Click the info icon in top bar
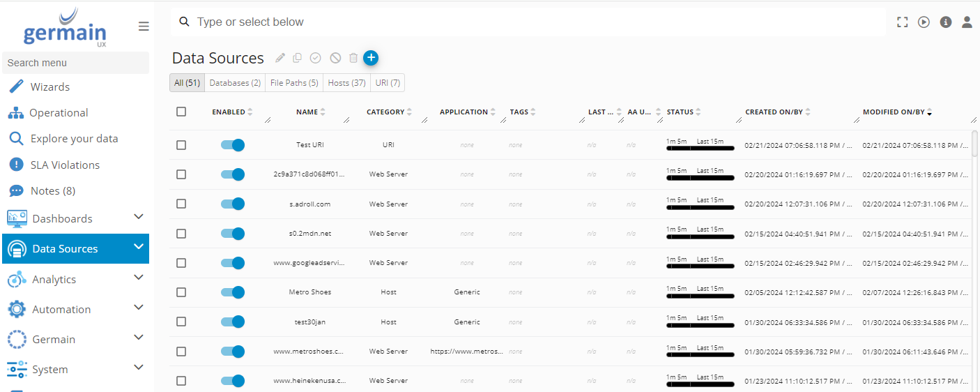The image size is (980, 392). (x=946, y=22)
